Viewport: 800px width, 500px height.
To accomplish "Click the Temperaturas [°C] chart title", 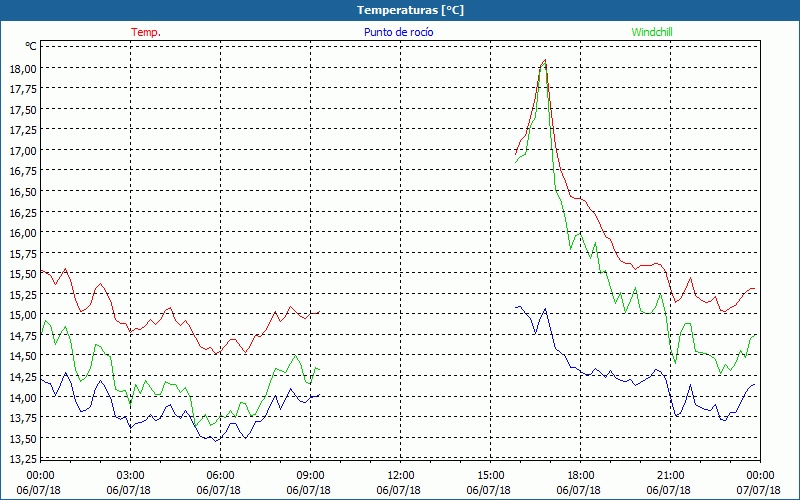I will pos(410,10).
